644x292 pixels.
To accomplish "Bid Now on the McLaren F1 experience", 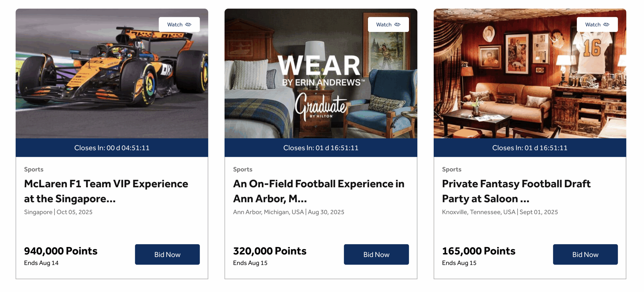I will [167, 254].
